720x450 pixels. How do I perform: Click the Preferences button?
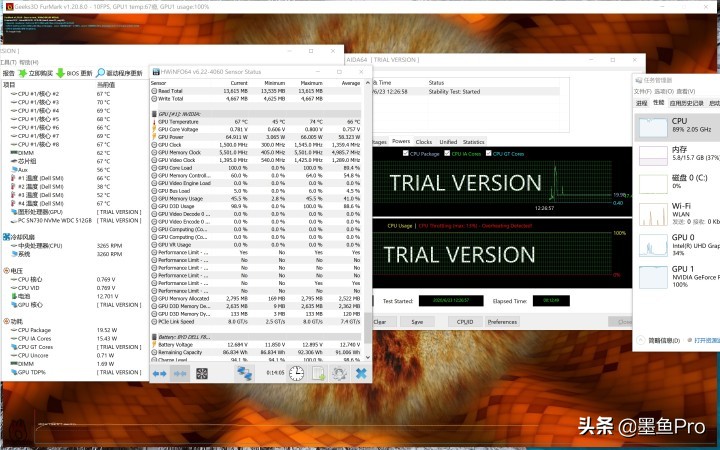[x=502, y=322]
